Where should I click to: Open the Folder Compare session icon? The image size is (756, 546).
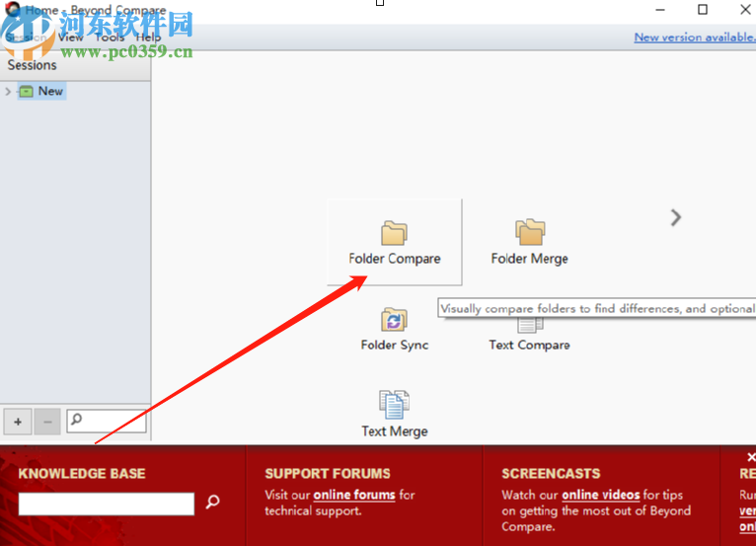[x=395, y=242]
